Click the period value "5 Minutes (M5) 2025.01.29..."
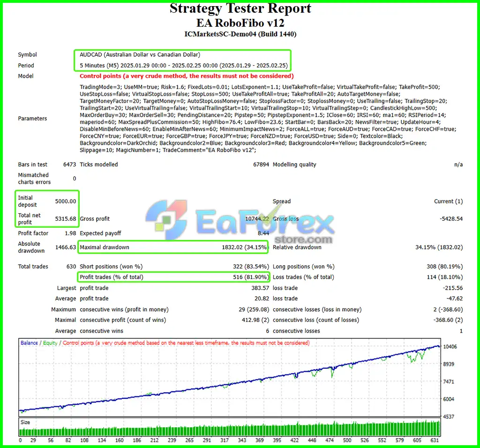Image resolution: width=480 pixels, height=448 pixels. pyautogui.click(x=184, y=66)
